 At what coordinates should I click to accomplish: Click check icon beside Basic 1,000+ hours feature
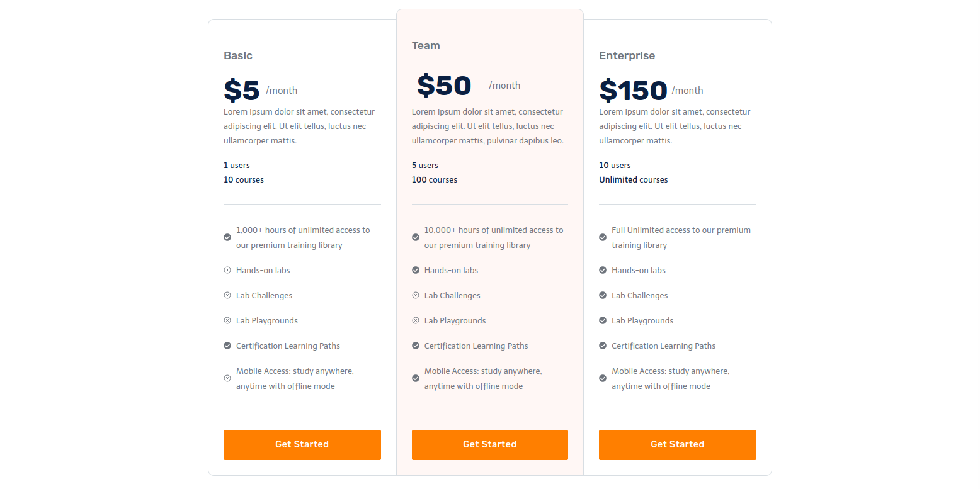point(227,237)
